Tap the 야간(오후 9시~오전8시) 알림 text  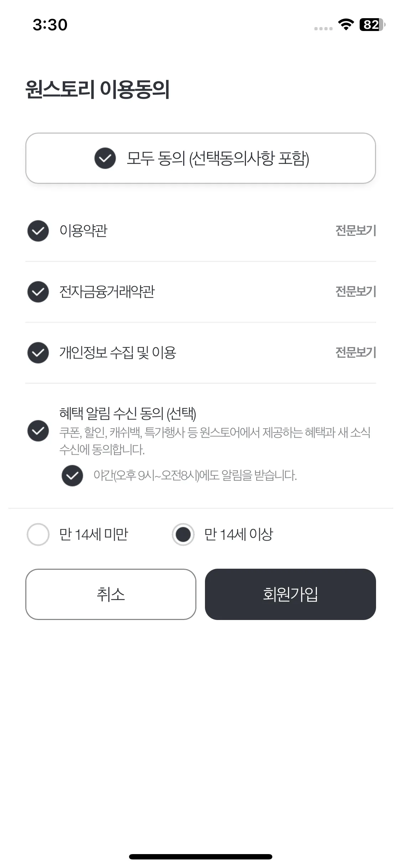[x=195, y=476]
